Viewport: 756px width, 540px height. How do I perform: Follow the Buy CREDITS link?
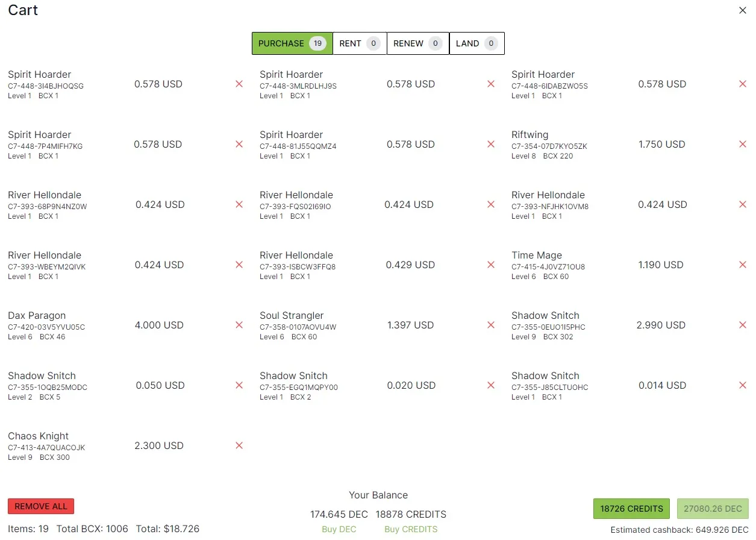411,529
